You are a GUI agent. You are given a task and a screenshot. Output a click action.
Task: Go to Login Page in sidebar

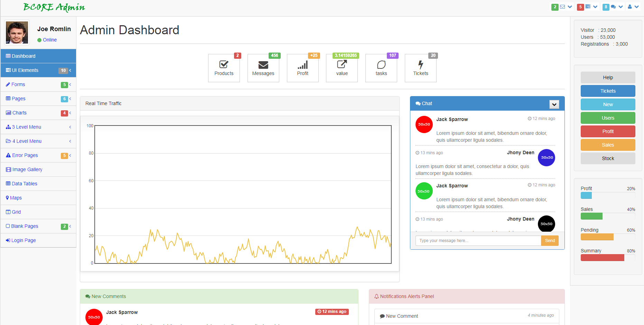pos(24,240)
